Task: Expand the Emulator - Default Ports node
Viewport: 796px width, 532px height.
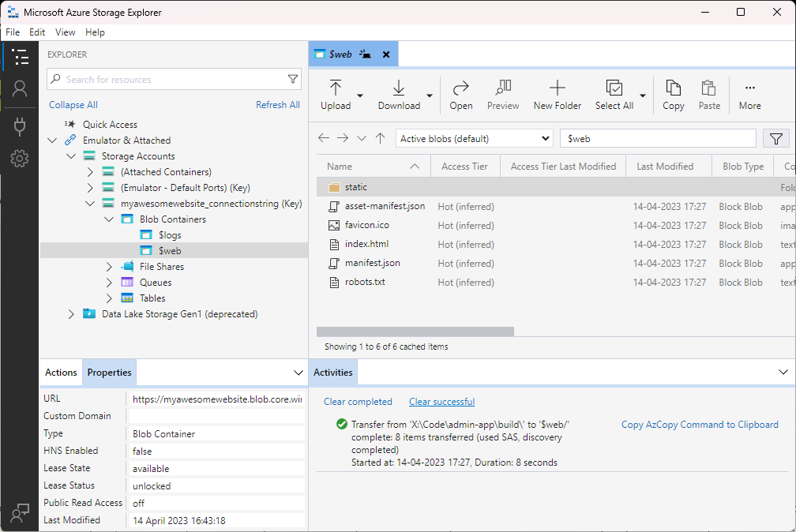Action: [90, 187]
